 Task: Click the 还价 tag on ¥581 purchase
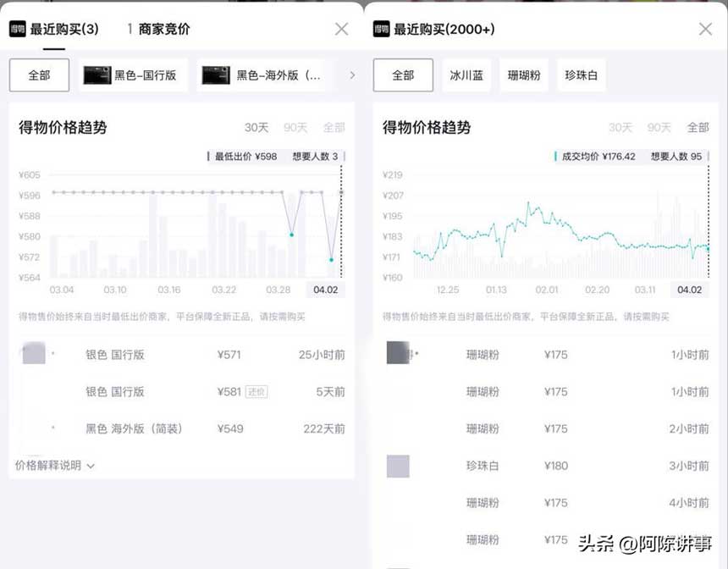click(x=256, y=392)
